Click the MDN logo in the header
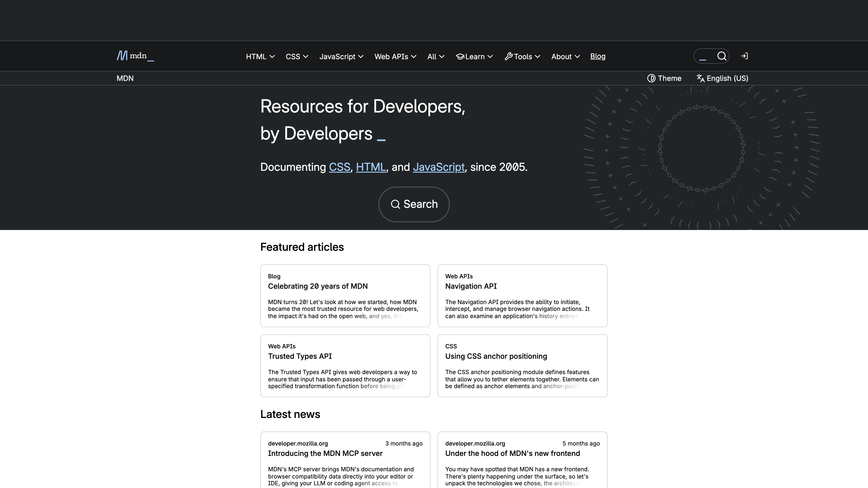The height and width of the screenshot is (488, 868). (135, 56)
